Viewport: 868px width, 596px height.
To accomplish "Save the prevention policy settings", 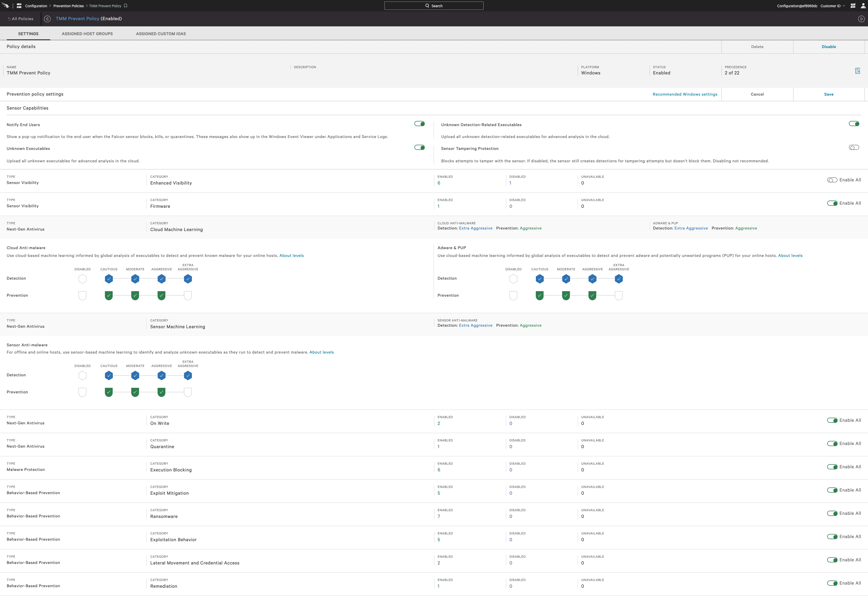I will click(x=829, y=94).
